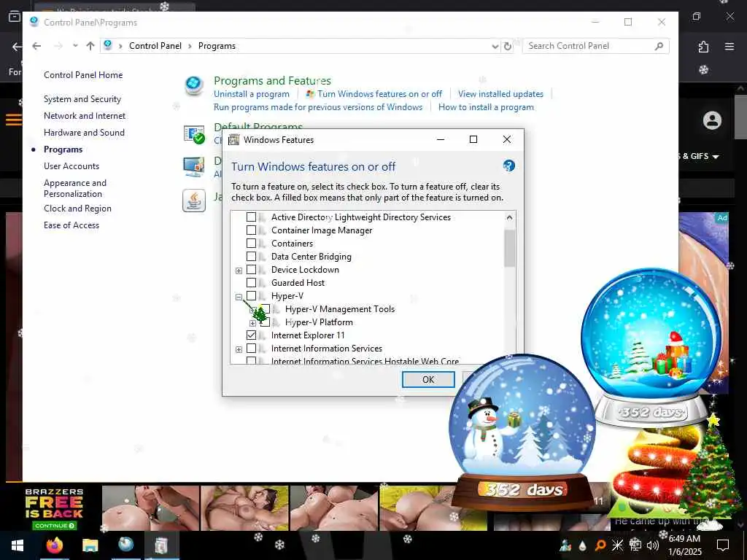Expand the chevron before Programs breadcrumb
Image resolution: width=747 pixels, height=560 pixels.
[x=190, y=46]
